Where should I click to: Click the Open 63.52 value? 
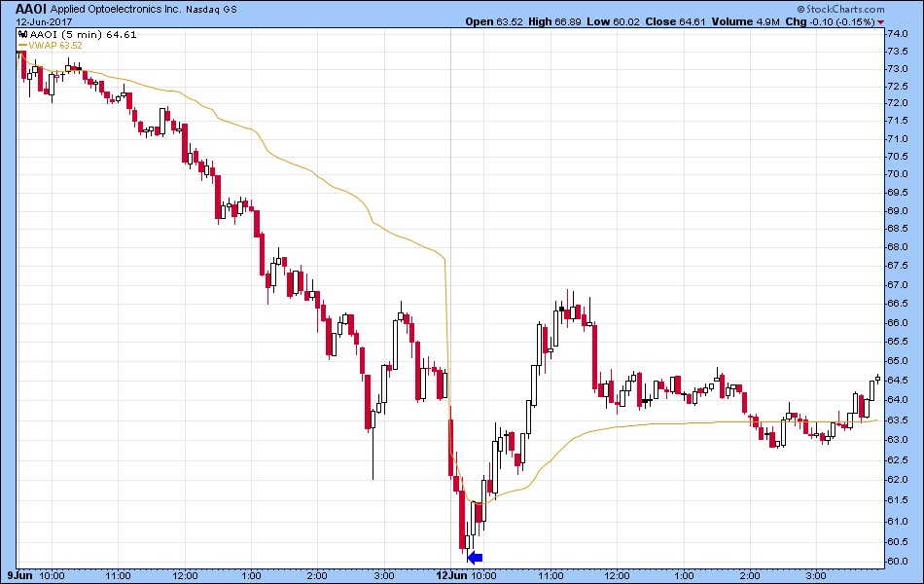494,21
